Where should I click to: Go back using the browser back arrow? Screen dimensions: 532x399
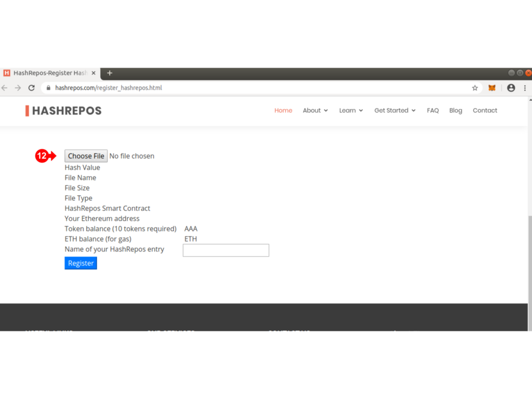[x=5, y=88]
